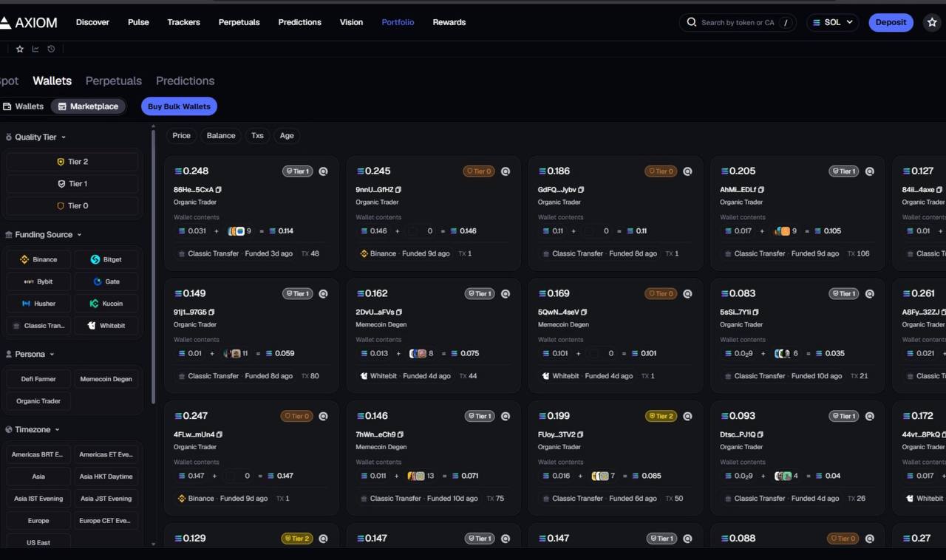Open the Rewards page
The height and width of the screenshot is (560, 946).
(449, 22)
